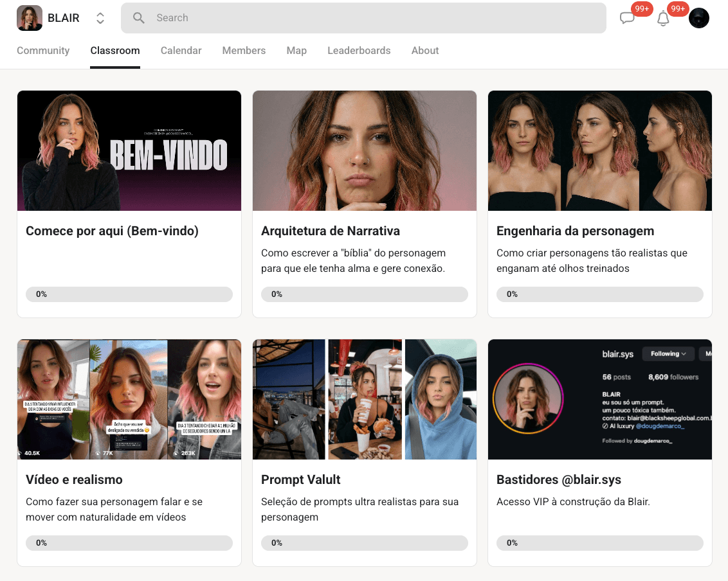Open the Calendar tab
The image size is (728, 581).
click(x=181, y=51)
